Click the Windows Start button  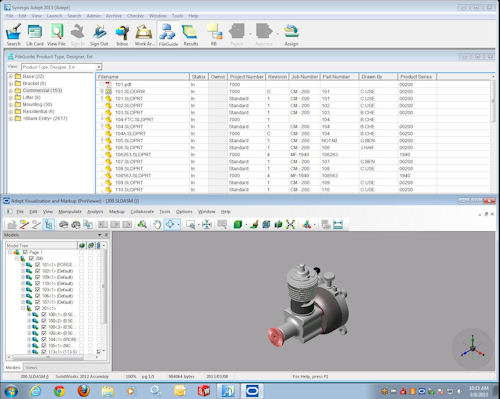[x=11, y=391]
